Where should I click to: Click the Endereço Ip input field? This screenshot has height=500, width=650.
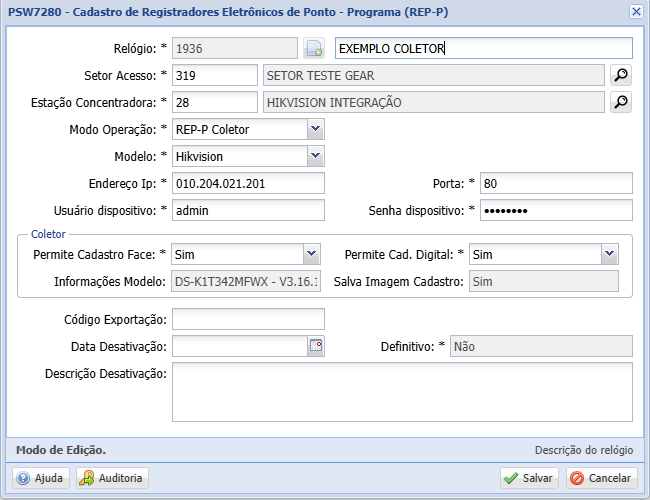coord(249,183)
